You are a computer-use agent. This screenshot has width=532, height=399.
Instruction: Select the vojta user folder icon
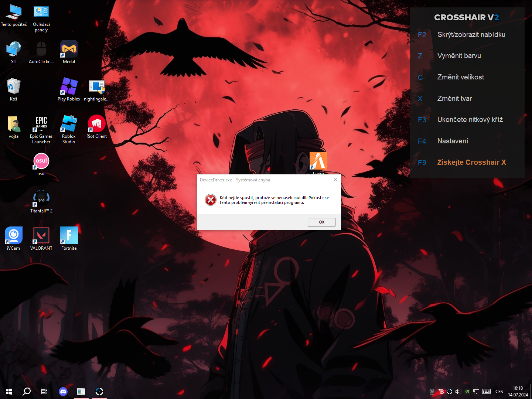(14, 127)
